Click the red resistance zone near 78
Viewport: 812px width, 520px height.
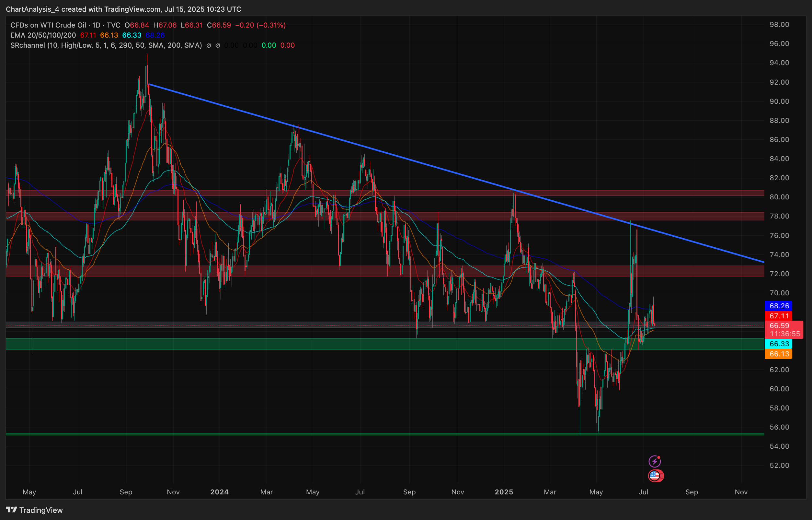point(385,216)
